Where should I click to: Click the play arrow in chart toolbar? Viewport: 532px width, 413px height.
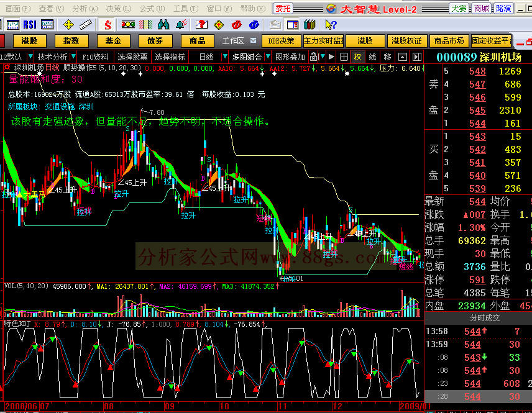[331, 57]
